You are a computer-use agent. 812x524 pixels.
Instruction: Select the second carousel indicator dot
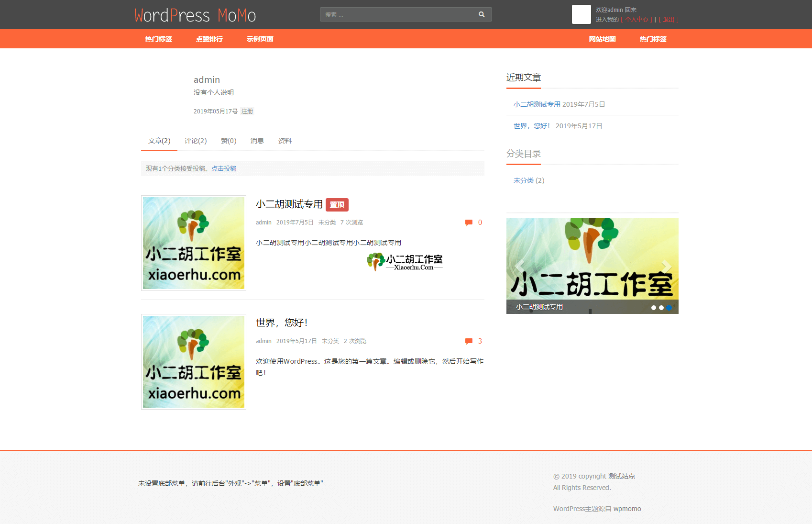tap(661, 308)
